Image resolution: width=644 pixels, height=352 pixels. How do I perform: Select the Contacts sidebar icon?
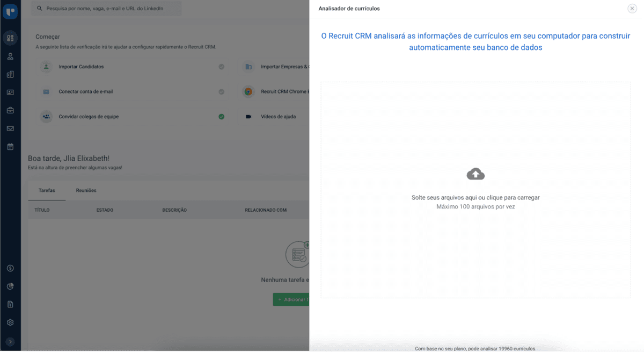pos(10,92)
